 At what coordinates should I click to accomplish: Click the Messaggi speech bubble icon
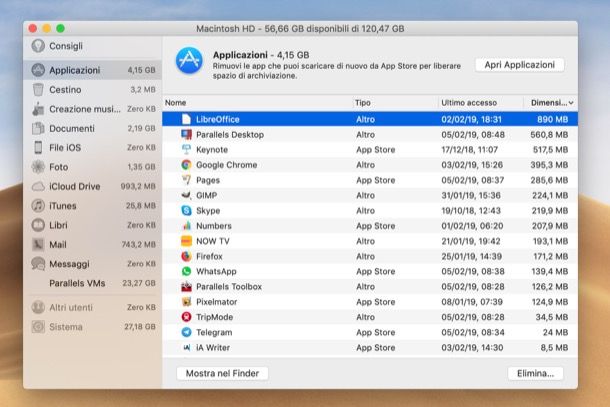coord(38,264)
